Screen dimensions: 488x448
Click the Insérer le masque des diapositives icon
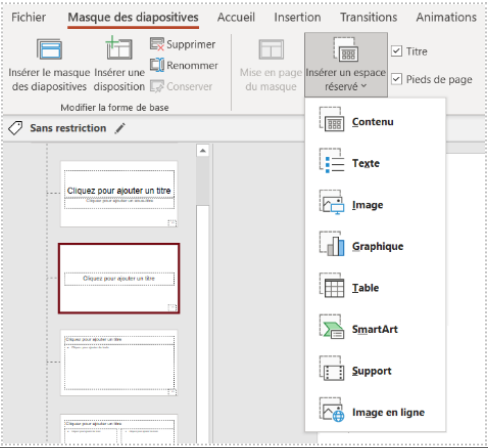click(x=49, y=49)
